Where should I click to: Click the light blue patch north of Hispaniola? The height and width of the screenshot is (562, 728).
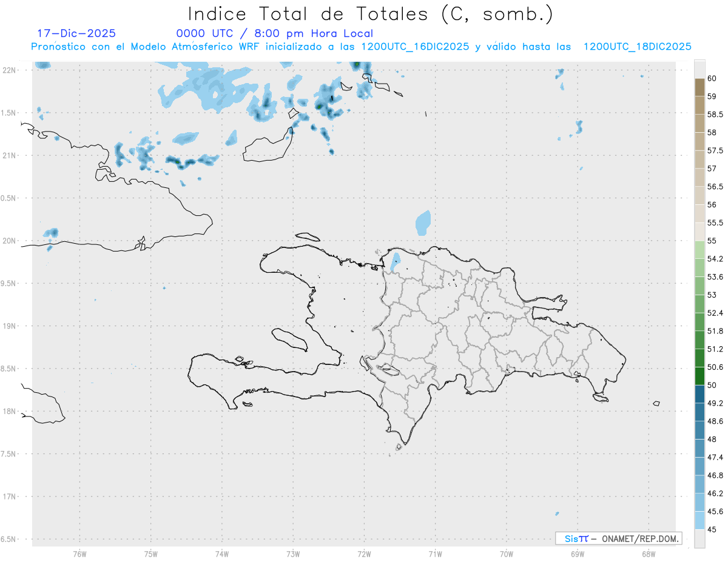[423, 222]
